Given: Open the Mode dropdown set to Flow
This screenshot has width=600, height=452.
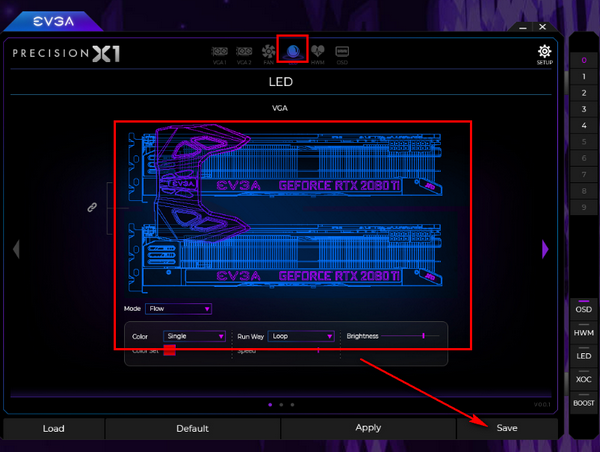Looking at the screenshot, I should (x=178, y=309).
